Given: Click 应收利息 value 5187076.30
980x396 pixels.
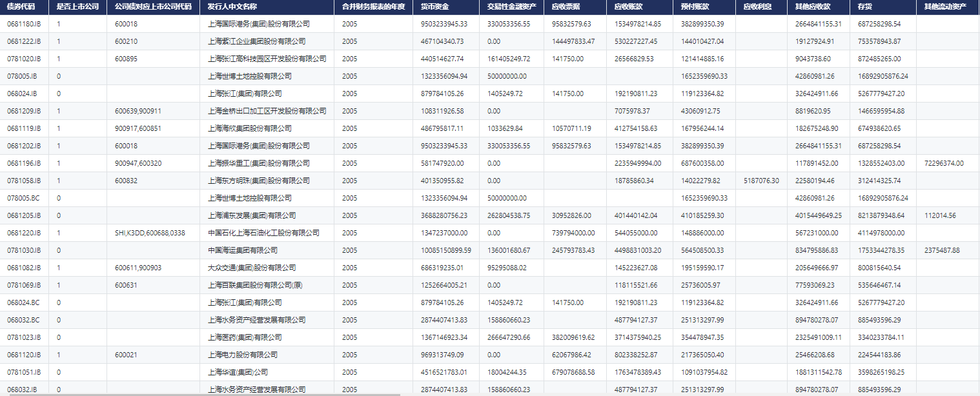Looking at the screenshot, I should (761, 181).
